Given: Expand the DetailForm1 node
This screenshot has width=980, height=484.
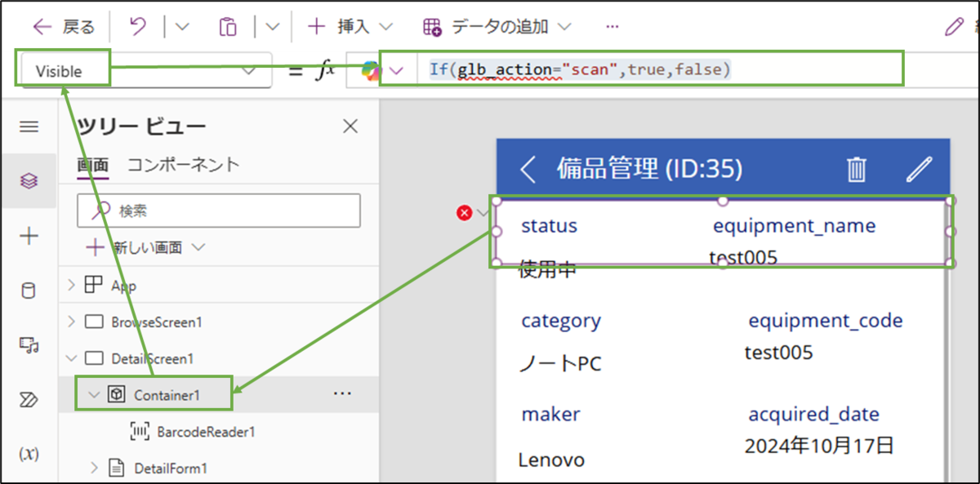Looking at the screenshot, I should (x=94, y=468).
